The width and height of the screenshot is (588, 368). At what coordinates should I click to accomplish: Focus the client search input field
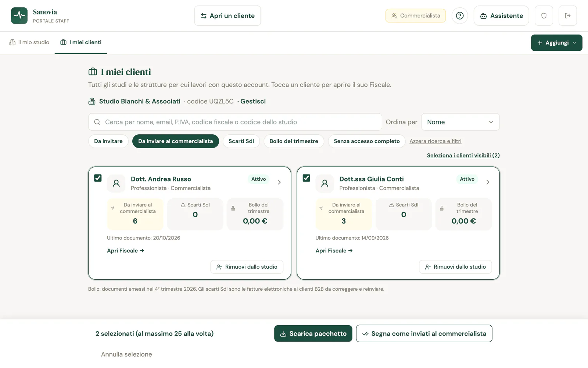pos(235,122)
